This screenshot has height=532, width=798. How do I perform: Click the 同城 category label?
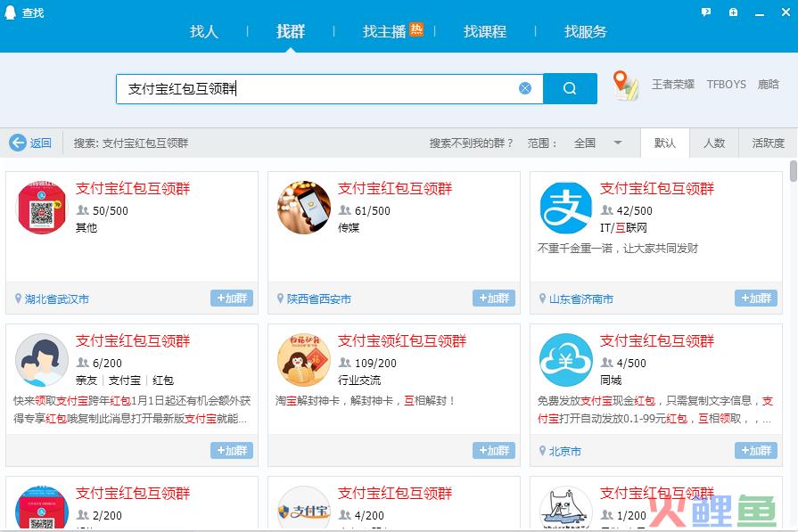pyautogui.click(x=611, y=380)
